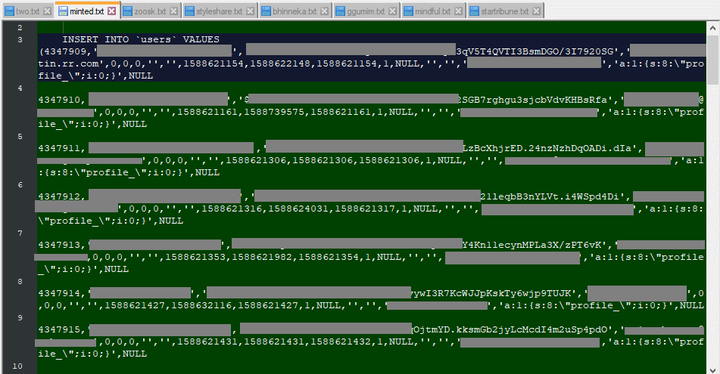Close the active minted.txt tab
Image resolution: width=720 pixels, height=374 pixels.
(x=112, y=11)
